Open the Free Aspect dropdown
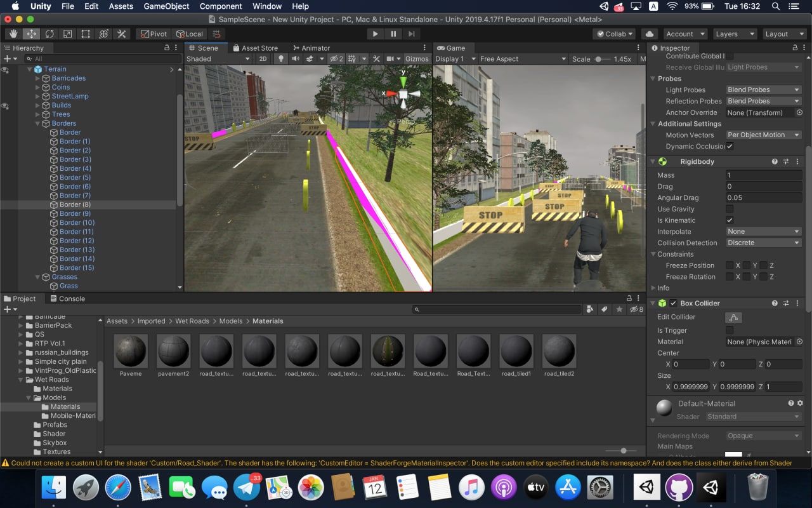 [523, 58]
